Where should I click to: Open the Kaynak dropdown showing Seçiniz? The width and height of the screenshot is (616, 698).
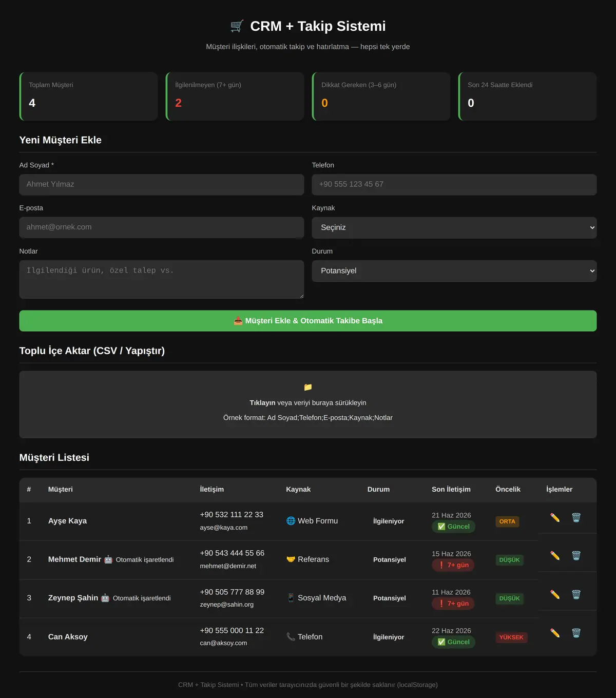click(454, 227)
